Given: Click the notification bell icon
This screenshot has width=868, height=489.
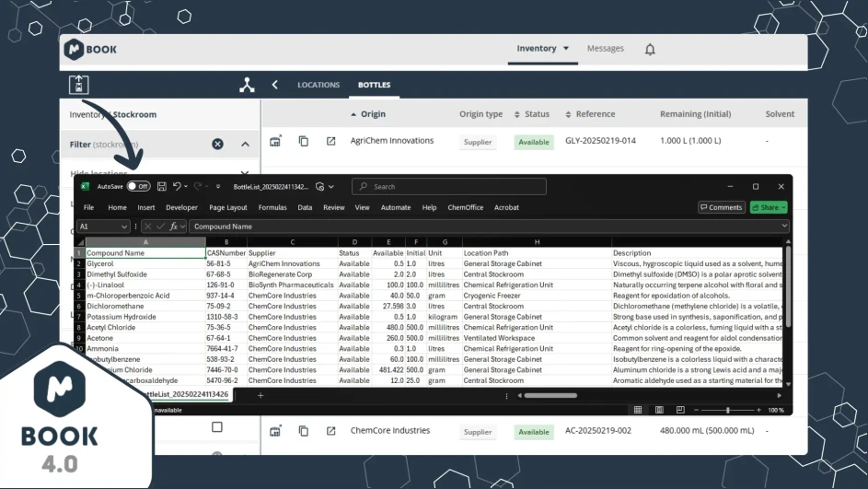Looking at the screenshot, I should pyautogui.click(x=650, y=50).
